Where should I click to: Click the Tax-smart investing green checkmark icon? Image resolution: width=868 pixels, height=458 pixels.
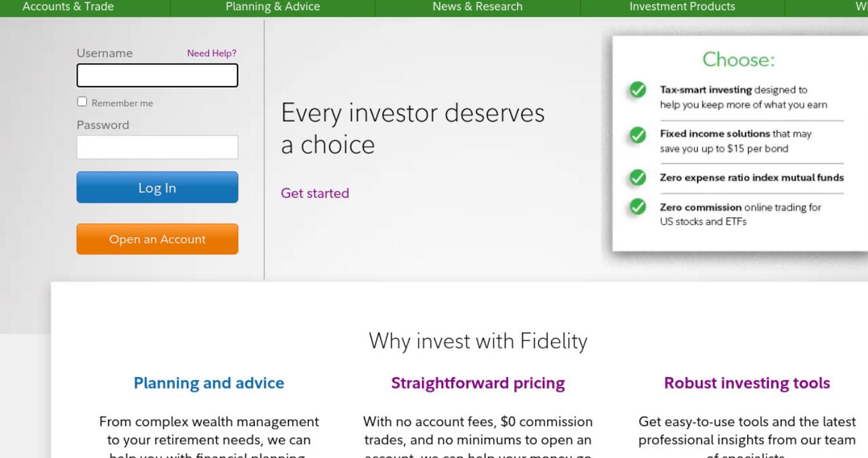coord(637,90)
